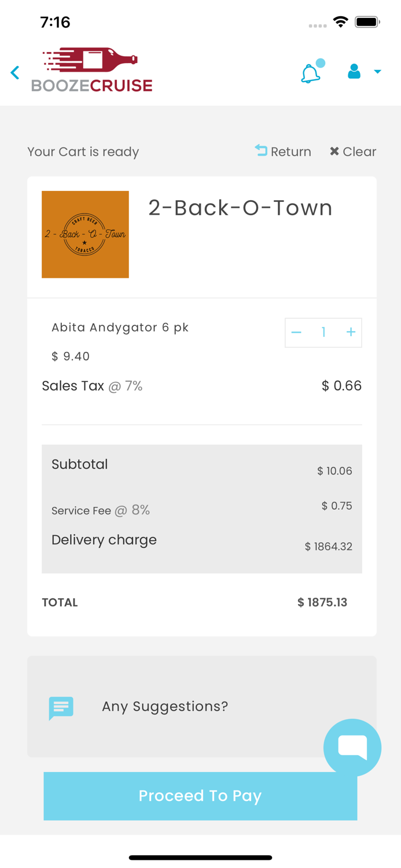401x868 pixels.
Task: Expand the account dropdown caret
Action: point(378,72)
